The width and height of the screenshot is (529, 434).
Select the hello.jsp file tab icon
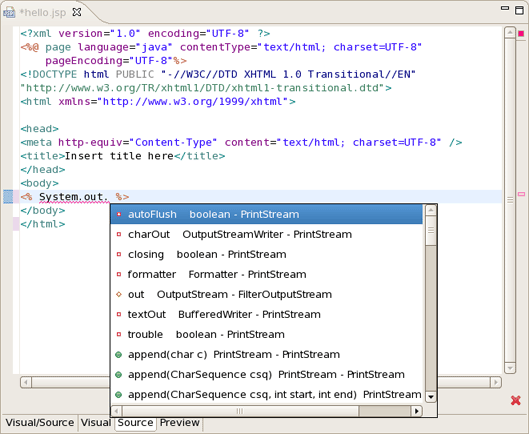click(x=9, y=13)
